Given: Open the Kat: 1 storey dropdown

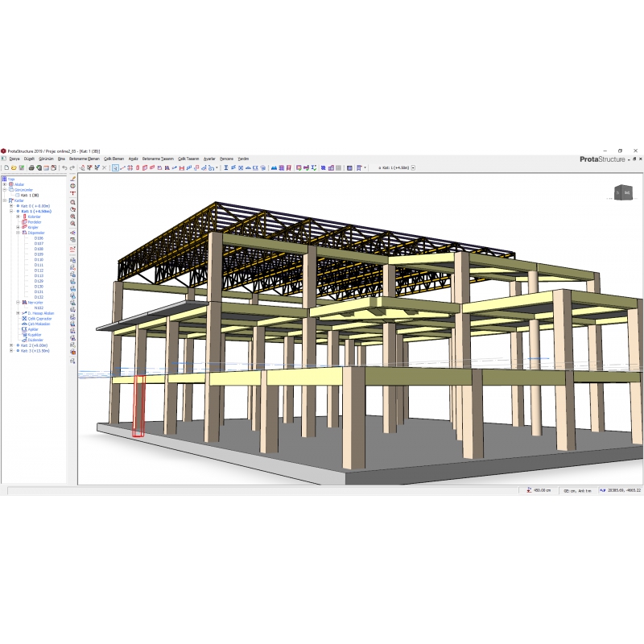Looking at the screenshot, I should click(x=413, y=168).
